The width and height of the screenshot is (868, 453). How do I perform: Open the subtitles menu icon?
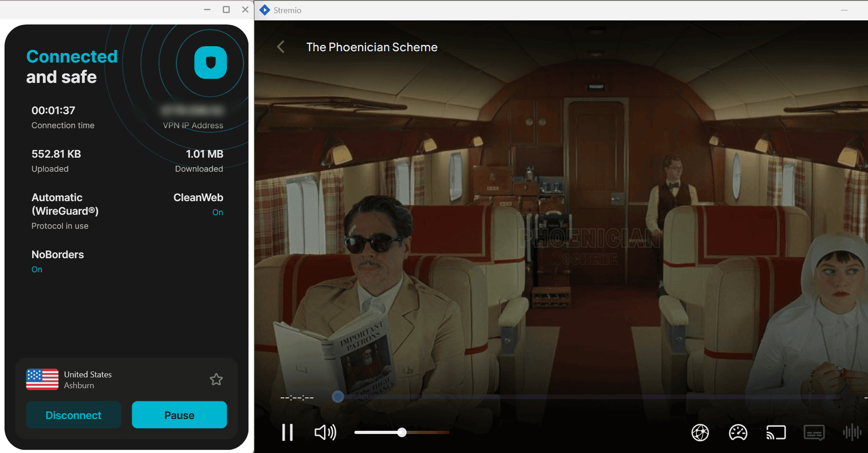[814, 432]
